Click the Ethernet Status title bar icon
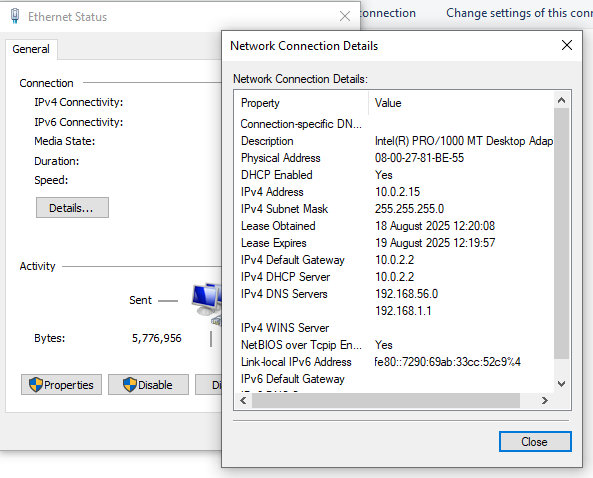Image resolution: width=593 pixels, height=478 pixels. [15, 16]
